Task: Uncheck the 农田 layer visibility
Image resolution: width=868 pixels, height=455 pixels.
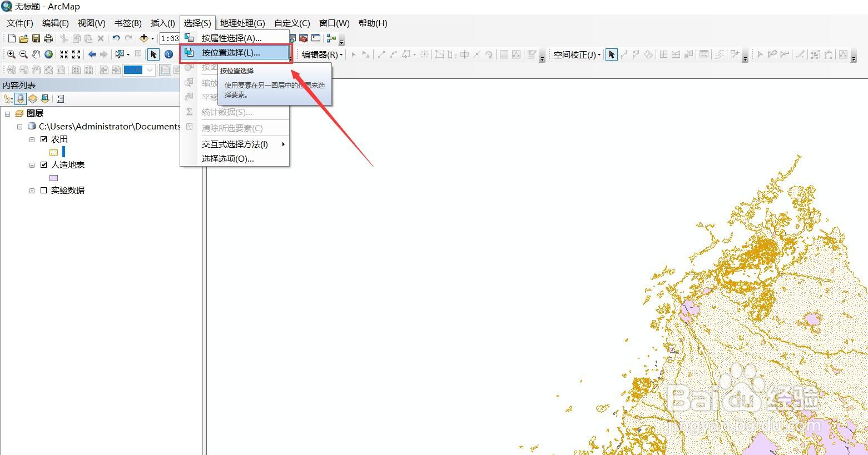Action: tap(44, 139)
